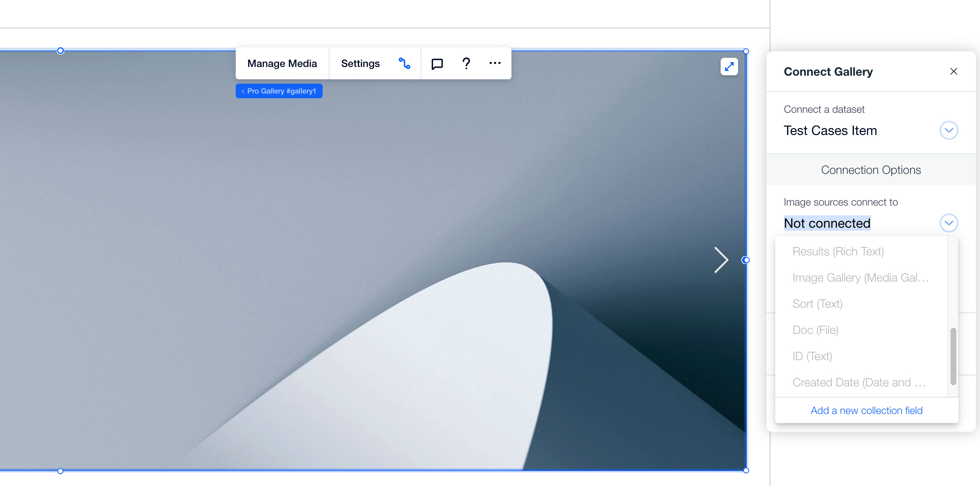Select Image Gallery (Media Gallery) field

click(860, 278)
